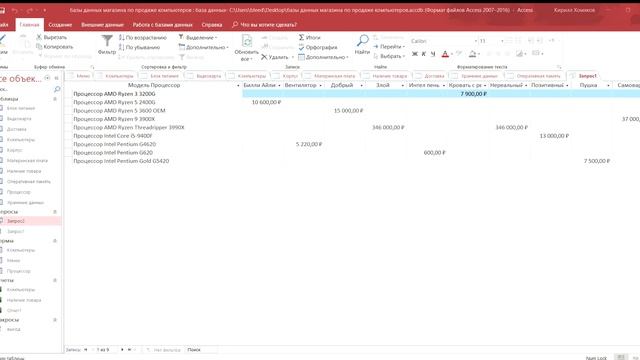Switch to Материнская плата document tab
This screenshot has height=360, width=640.
(331, 76)
